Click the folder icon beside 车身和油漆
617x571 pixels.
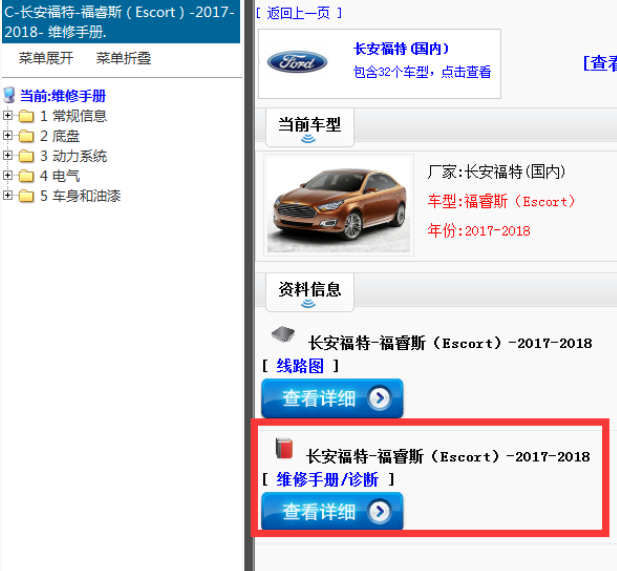pyautogui.click(x=26, y=196)
